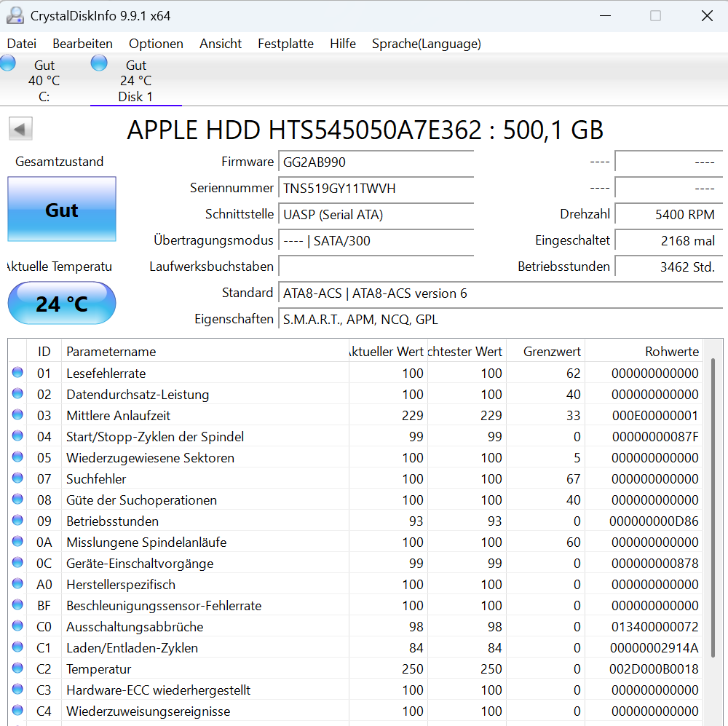Click status orb for Mittlere Anlaufzeit row

17,415
